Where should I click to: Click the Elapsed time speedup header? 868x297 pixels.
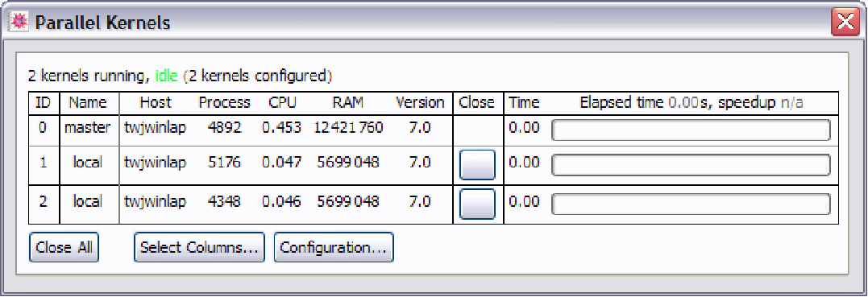click(x=691, y=102)
